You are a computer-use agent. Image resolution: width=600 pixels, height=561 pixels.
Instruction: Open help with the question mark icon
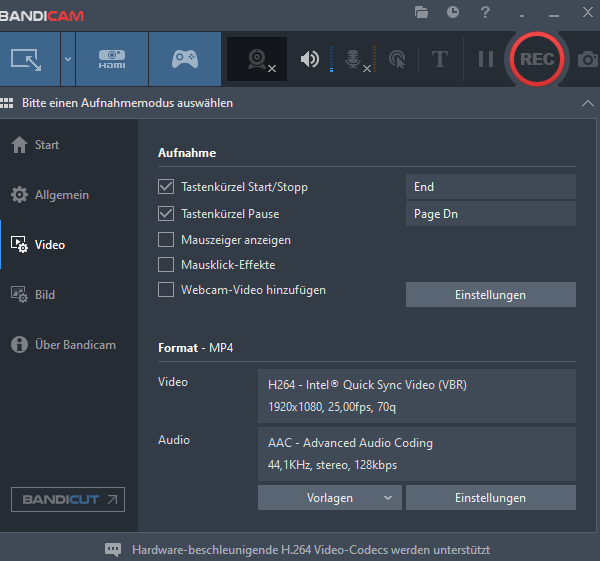tap(485, 12)
